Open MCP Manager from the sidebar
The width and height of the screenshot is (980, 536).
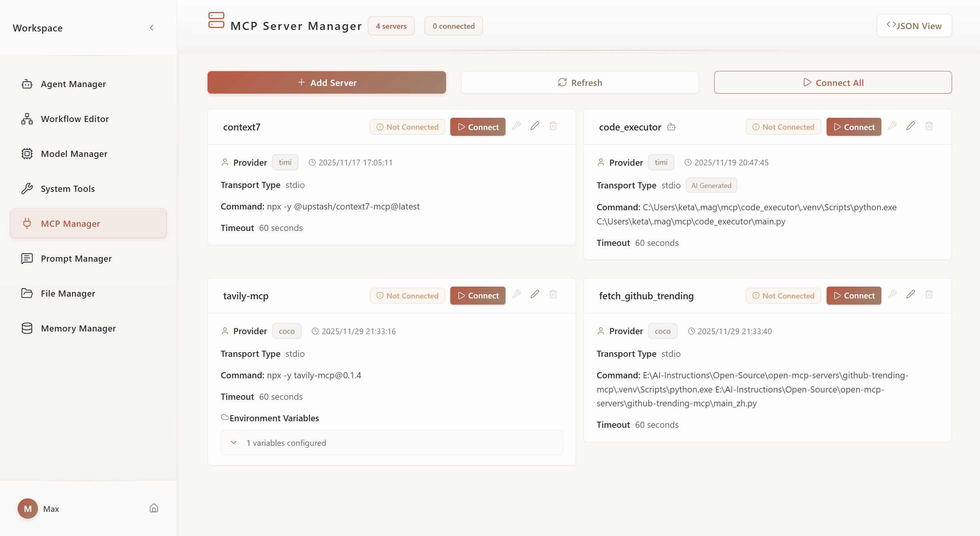pyautogui.click(x=70, y=223)
